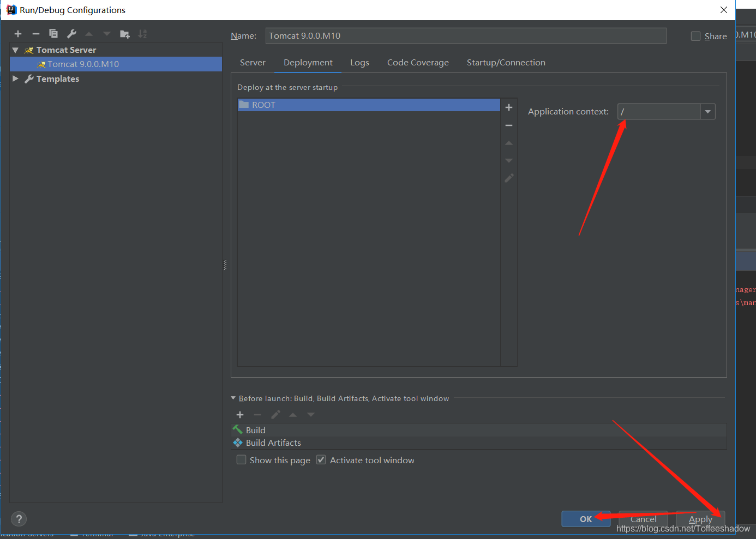Viewport: 756px width, 539px height.
Task: Expand the Templates tree node
Action: point(16,78)
